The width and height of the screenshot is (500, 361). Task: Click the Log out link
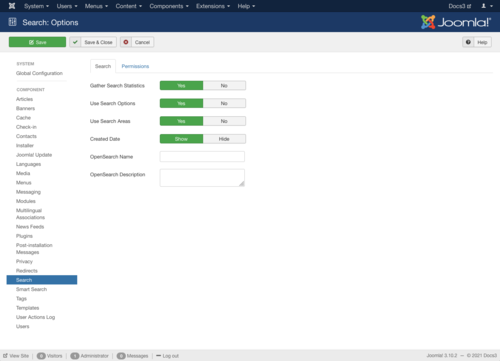(x=167, y=356)
